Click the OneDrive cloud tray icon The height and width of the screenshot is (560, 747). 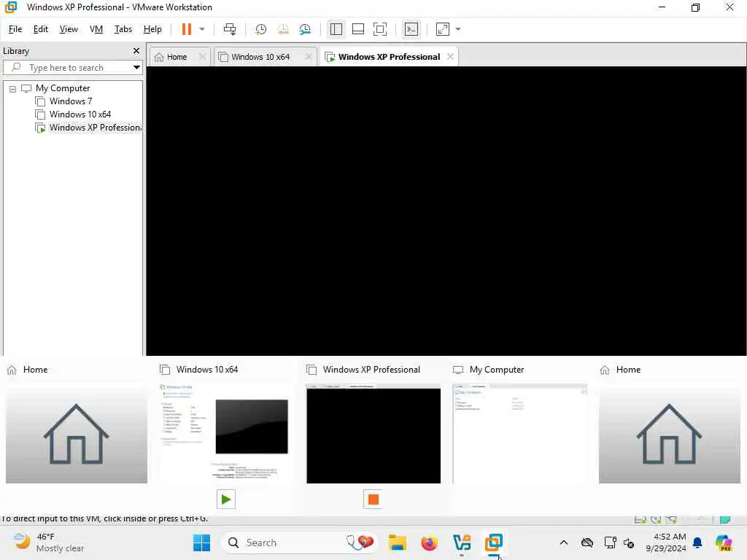point(587,542)
